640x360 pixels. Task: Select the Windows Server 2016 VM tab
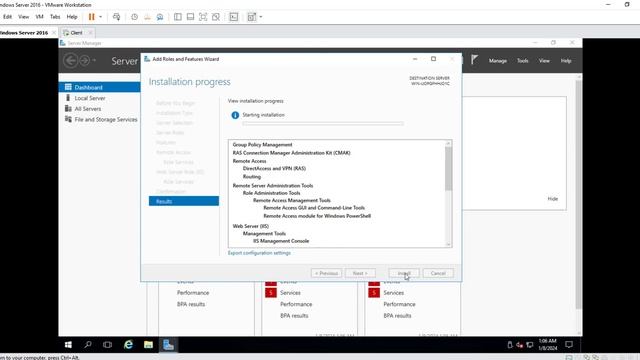point(24,33)
